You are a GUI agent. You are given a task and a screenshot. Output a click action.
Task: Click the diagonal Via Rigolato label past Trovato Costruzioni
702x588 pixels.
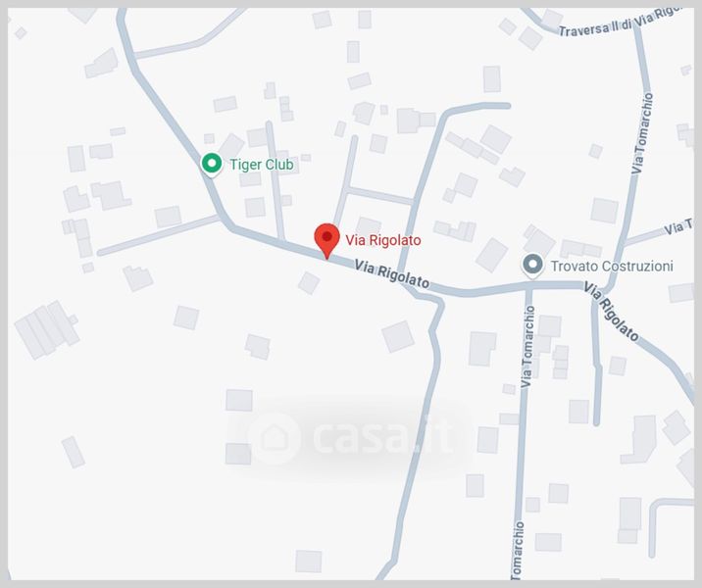click(x=611, y=312)
